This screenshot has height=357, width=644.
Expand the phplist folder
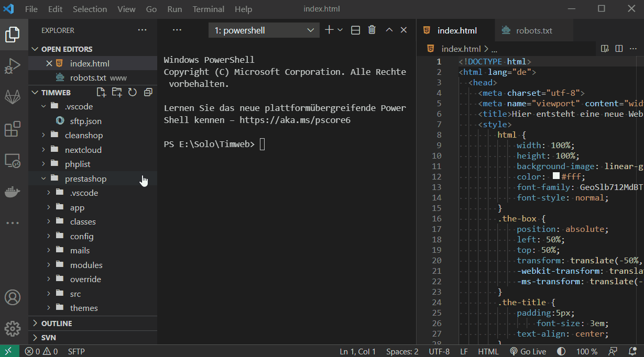[x=93, y=164]
